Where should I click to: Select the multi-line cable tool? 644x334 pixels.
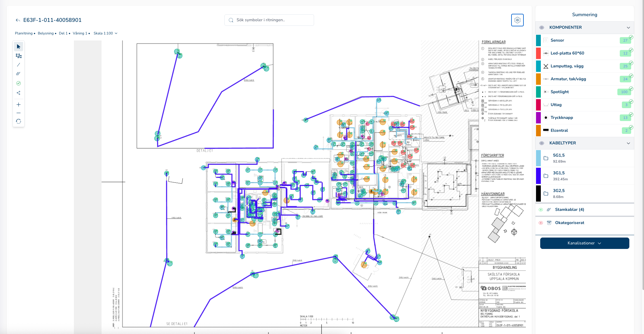[x=19, y=74]
